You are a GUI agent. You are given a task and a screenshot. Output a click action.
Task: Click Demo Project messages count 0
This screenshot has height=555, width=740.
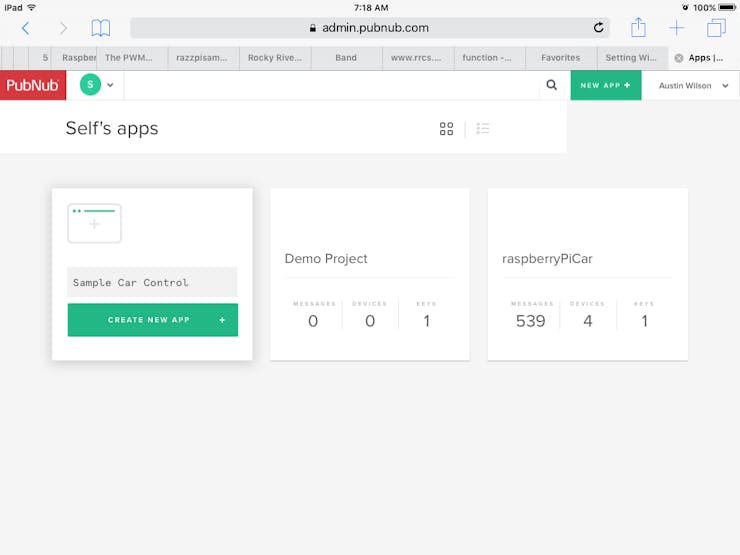tap(313, 321)
